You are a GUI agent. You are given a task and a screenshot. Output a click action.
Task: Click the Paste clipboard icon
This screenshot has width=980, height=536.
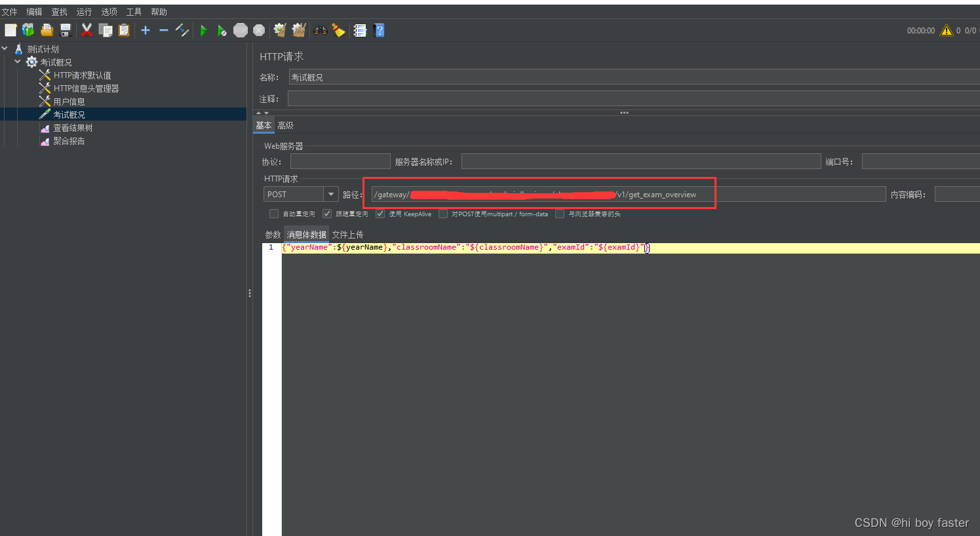(x=124, y=30)
